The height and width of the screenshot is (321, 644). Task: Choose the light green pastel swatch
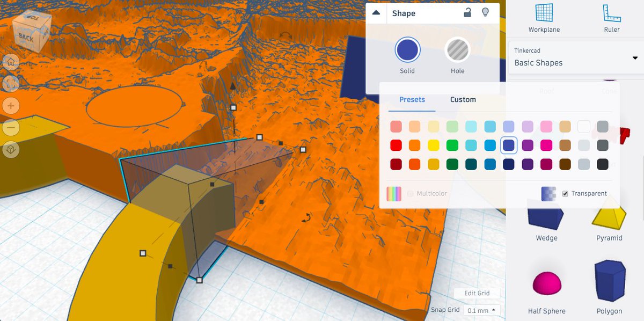point(452,127)
